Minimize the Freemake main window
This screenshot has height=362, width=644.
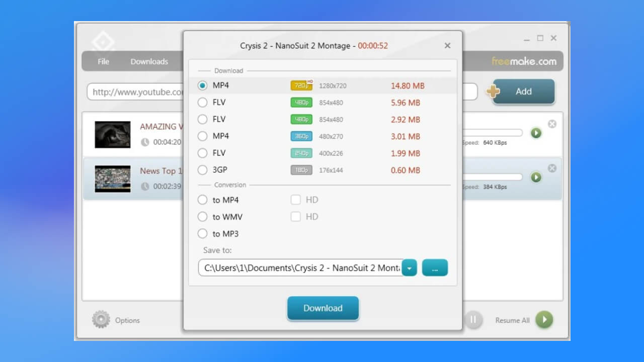pos(527,39)
